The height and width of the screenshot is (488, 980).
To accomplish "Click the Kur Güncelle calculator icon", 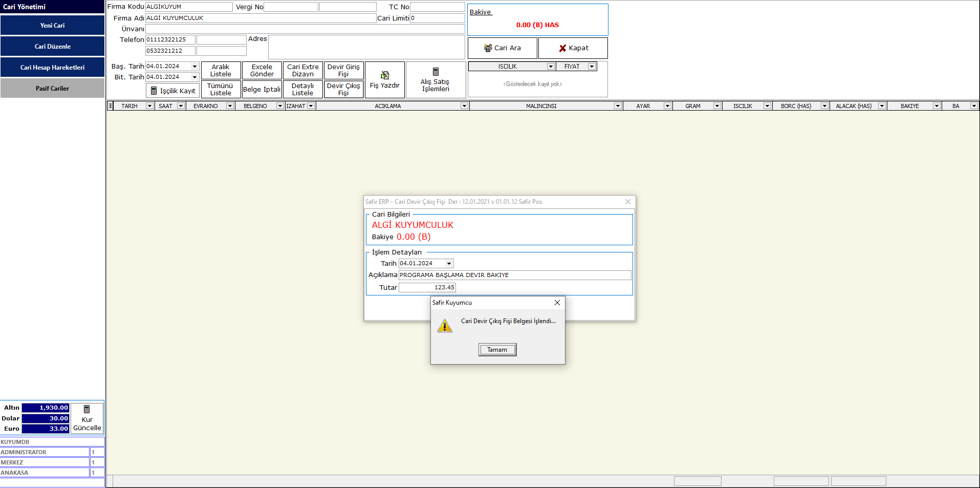I will (87, 409).
